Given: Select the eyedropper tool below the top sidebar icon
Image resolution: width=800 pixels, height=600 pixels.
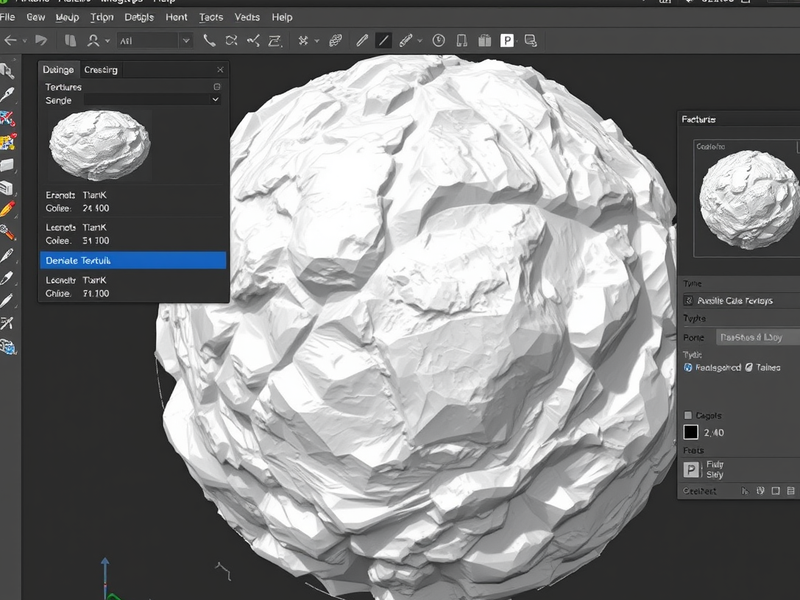Looking at the screenshot, I should [7, 94].
